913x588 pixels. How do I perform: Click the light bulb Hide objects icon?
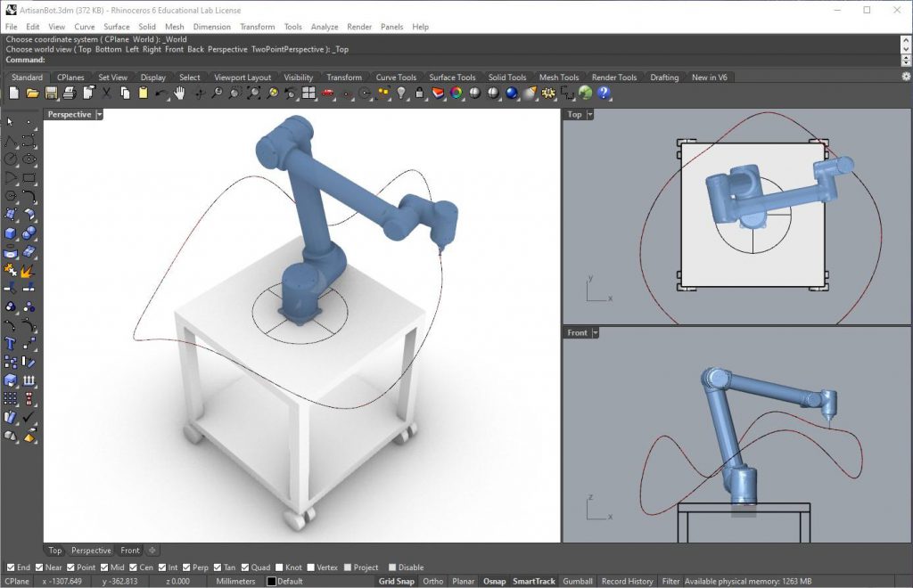click(x=401, y=93)
